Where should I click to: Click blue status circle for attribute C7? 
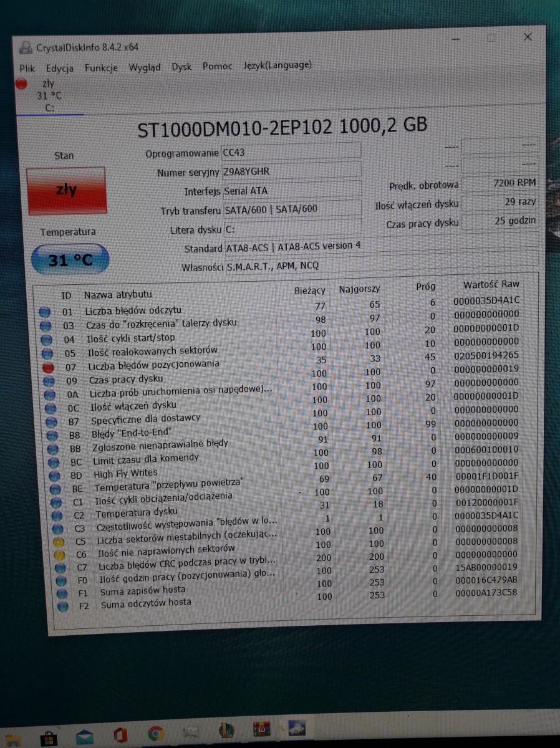point(59,567)
